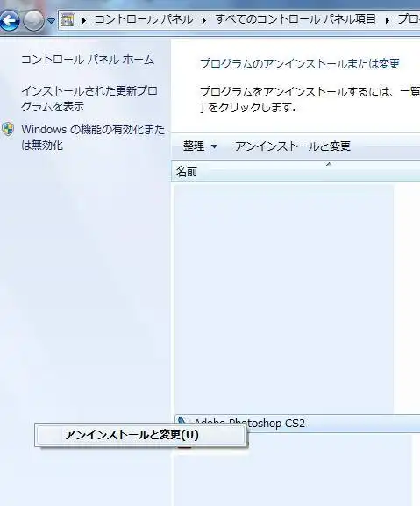Open インストールされた更新プログラムを表示 link
Viewport: 420px width, 506px height.
click(89, 98)
